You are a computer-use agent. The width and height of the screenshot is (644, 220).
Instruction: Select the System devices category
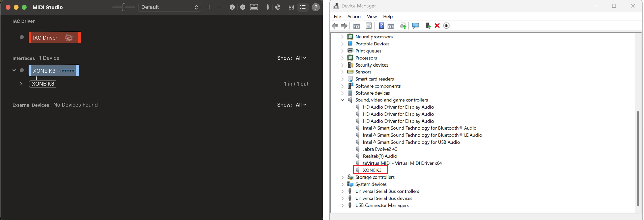pyautogui.click(x=371, y=184)
